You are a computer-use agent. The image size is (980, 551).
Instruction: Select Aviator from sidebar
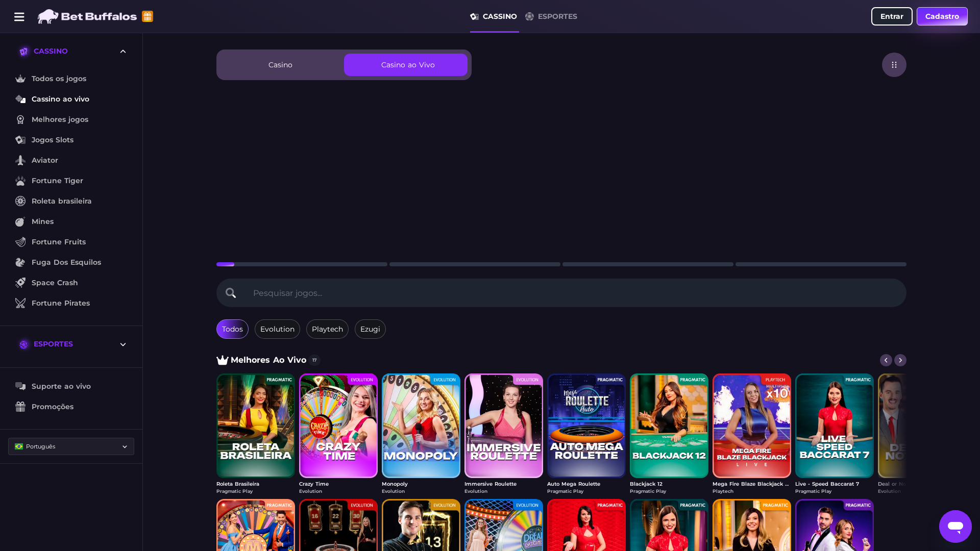(x=45, y=160)
